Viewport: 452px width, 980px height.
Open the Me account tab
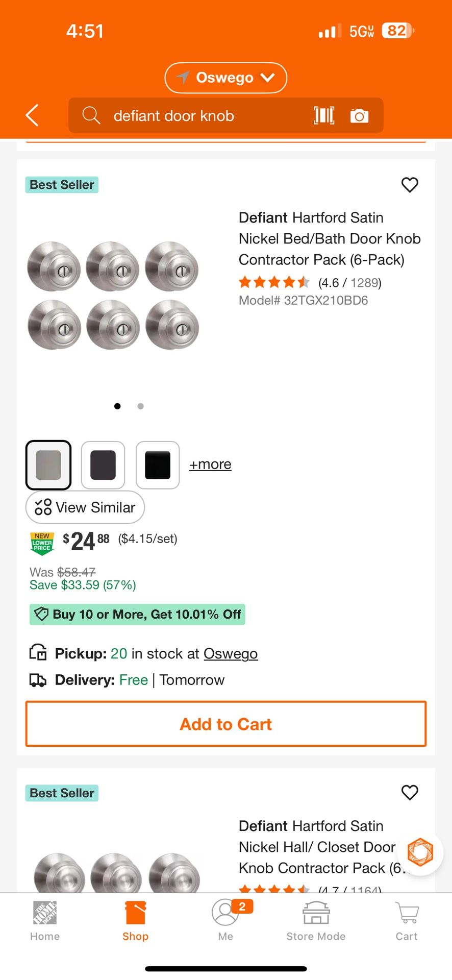(x=225, y=921)
